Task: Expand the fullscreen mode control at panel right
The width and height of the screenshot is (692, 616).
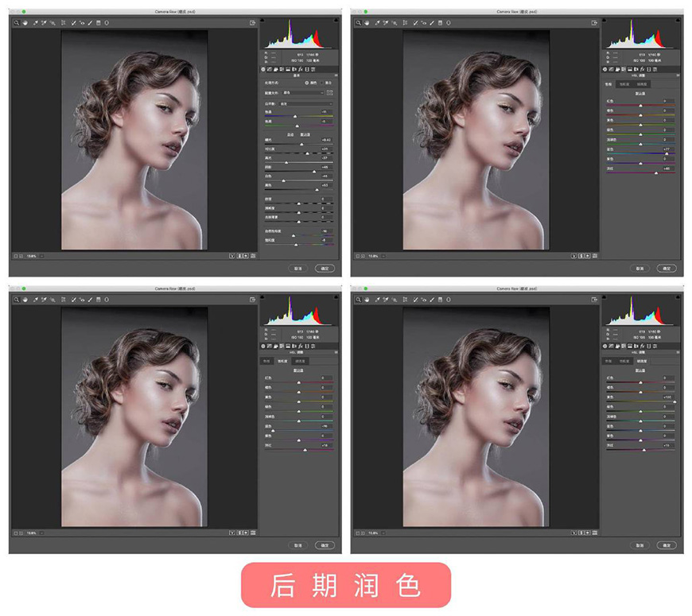Action: 336,75
